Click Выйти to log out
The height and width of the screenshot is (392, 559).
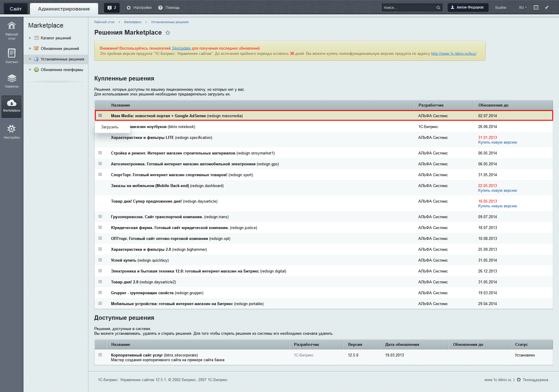point(501,8)
